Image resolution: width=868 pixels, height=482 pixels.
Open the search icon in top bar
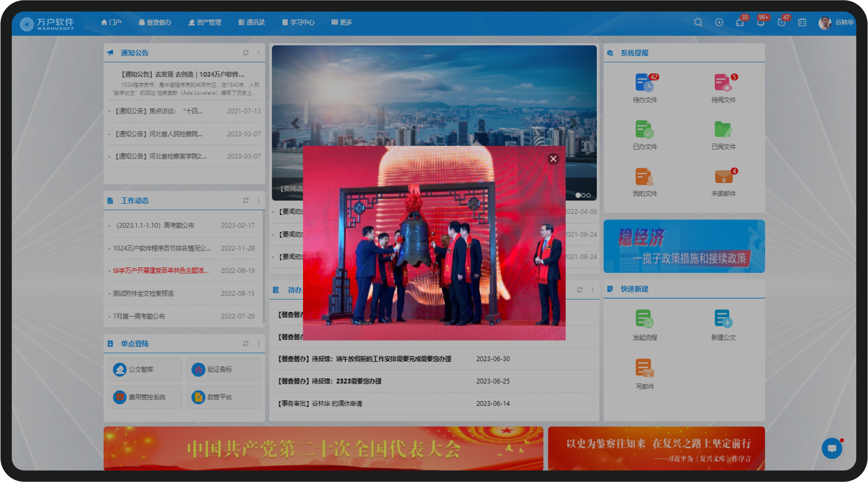coord(698,22)
